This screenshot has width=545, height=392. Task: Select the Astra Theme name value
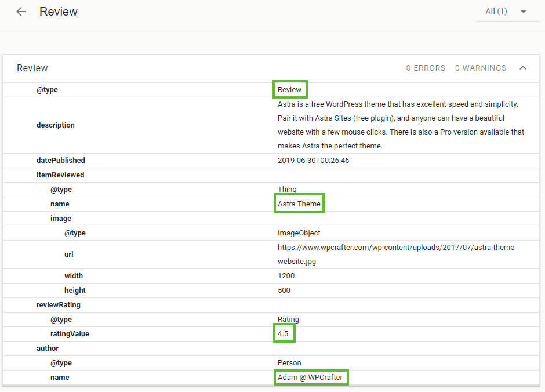[299, 204]
